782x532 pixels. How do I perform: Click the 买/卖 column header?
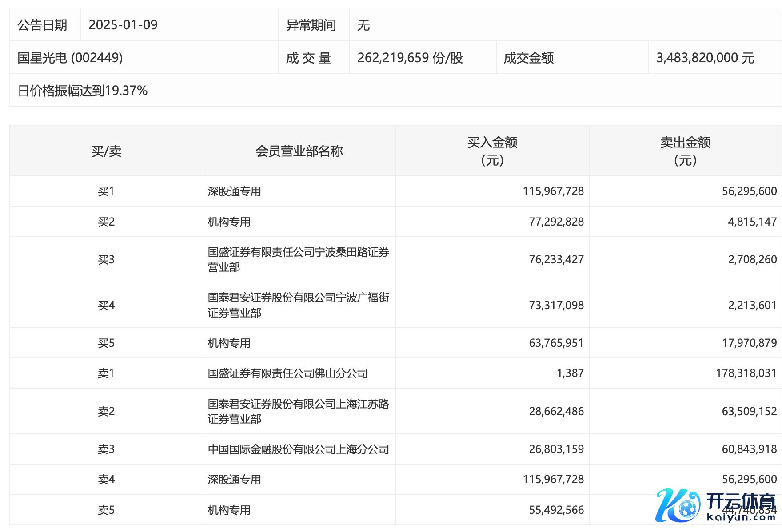point(106,151)
